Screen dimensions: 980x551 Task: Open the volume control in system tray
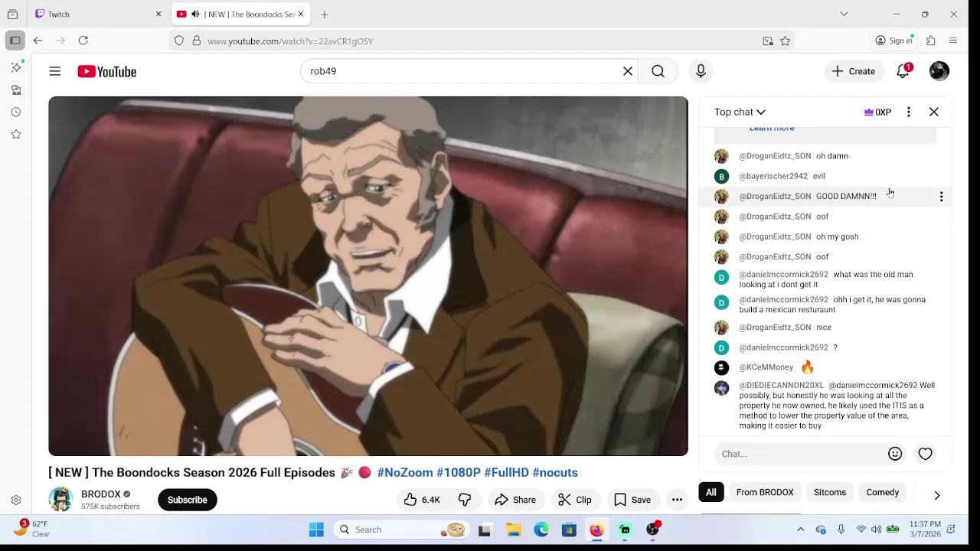pos(876,530)
